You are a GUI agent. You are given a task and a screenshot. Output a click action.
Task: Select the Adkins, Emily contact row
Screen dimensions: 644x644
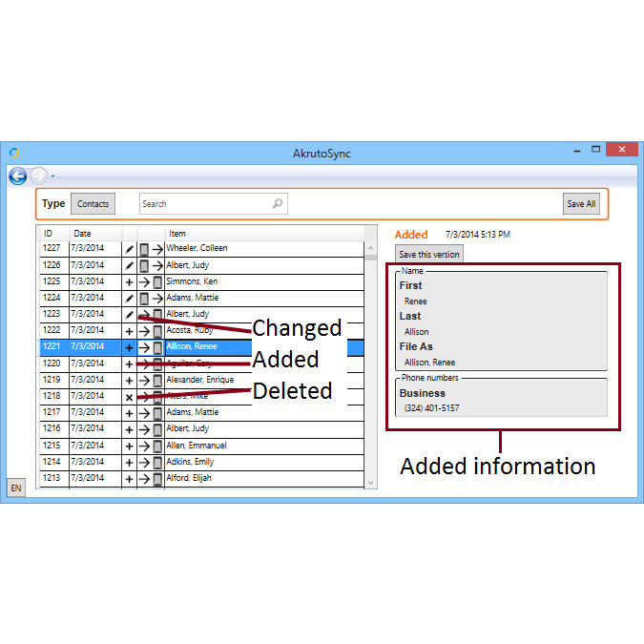tap(201, 463)
